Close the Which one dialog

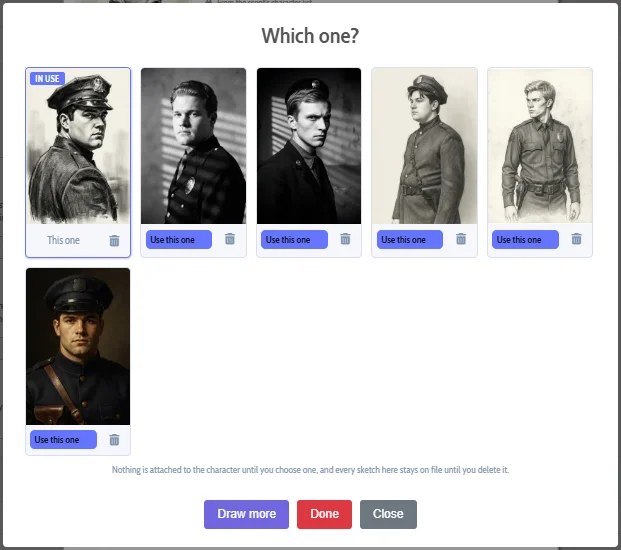click(388, 514)
